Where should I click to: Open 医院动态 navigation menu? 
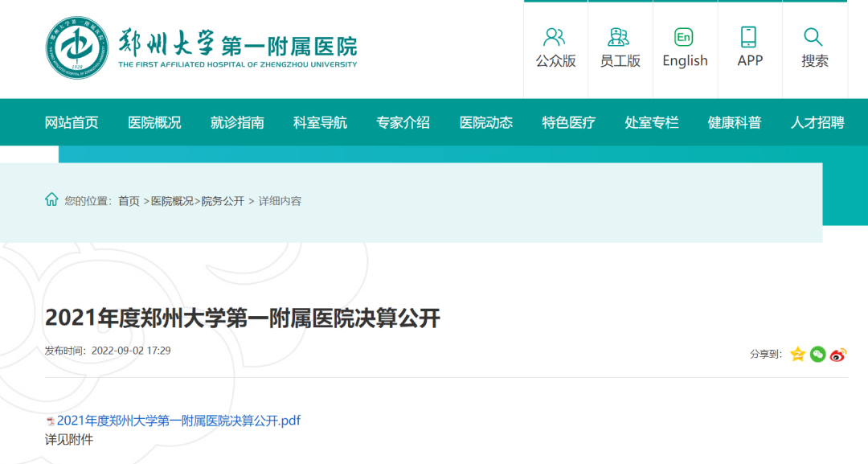pyautogui.click(x=486, y=122)
